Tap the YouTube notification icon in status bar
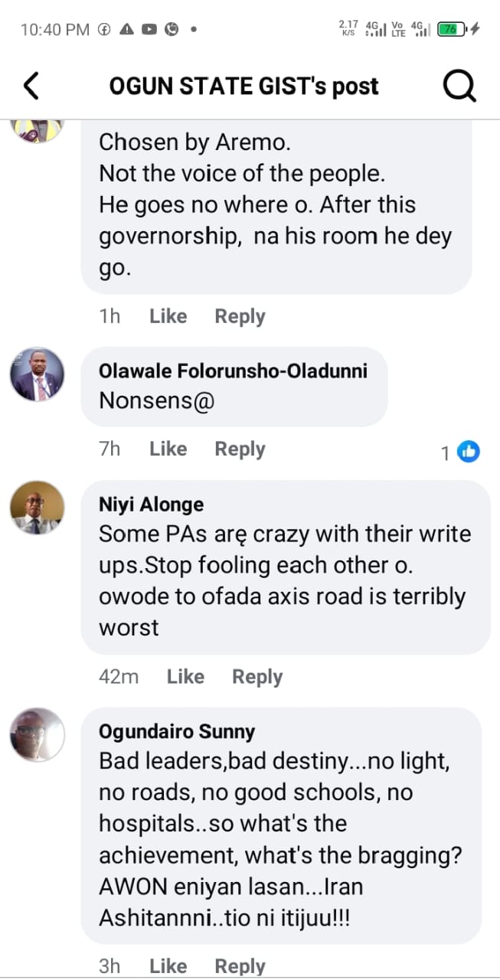500x980 pixels. coord(149,29)
